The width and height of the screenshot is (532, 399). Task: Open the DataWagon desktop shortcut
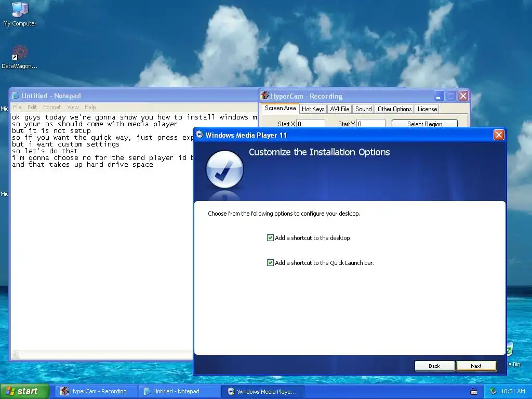pyautogui.click(x=20, y=57)
